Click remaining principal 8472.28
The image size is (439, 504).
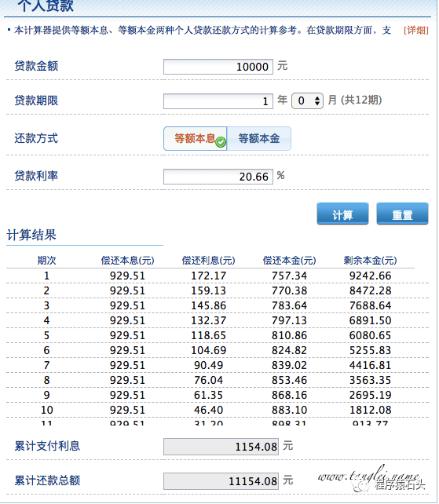[370, 290]
